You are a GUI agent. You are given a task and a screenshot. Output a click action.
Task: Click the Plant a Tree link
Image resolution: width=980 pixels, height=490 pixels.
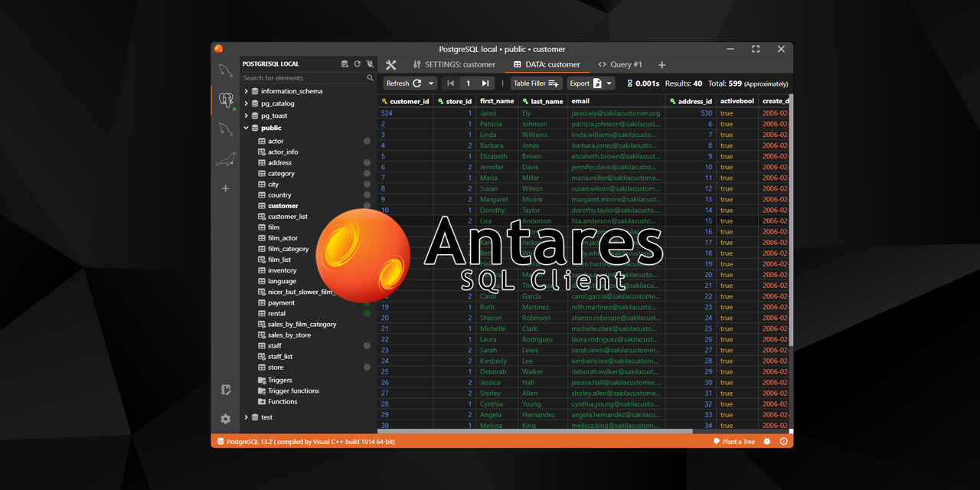(x=733, y=442)
